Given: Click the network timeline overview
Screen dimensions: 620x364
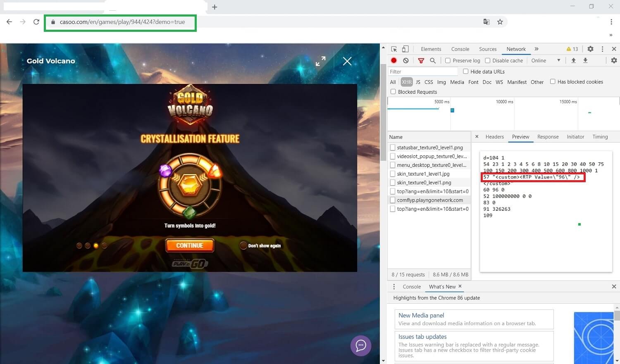Looking at the screenshot, I should [x=503, y=114].
